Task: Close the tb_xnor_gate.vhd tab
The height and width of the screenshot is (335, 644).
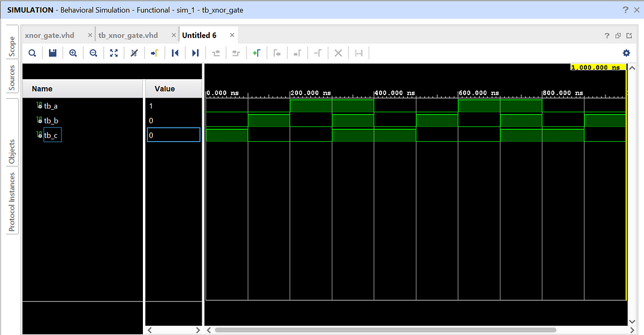Action: (174, 36)
